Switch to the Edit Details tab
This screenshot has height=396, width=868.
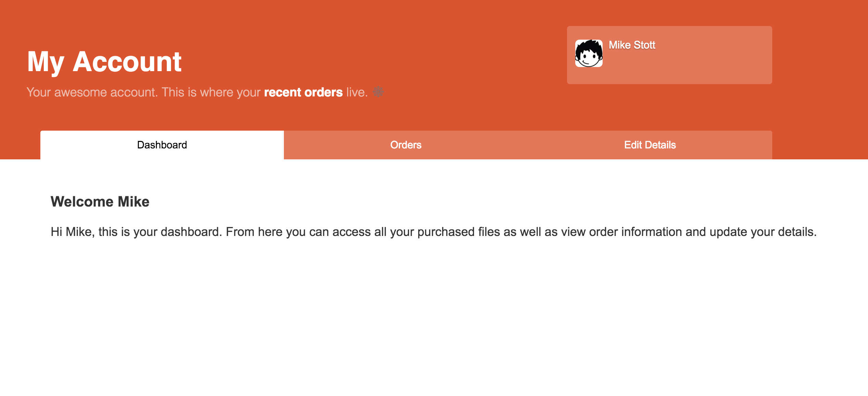pyautogui.click(x=650, y=145)
